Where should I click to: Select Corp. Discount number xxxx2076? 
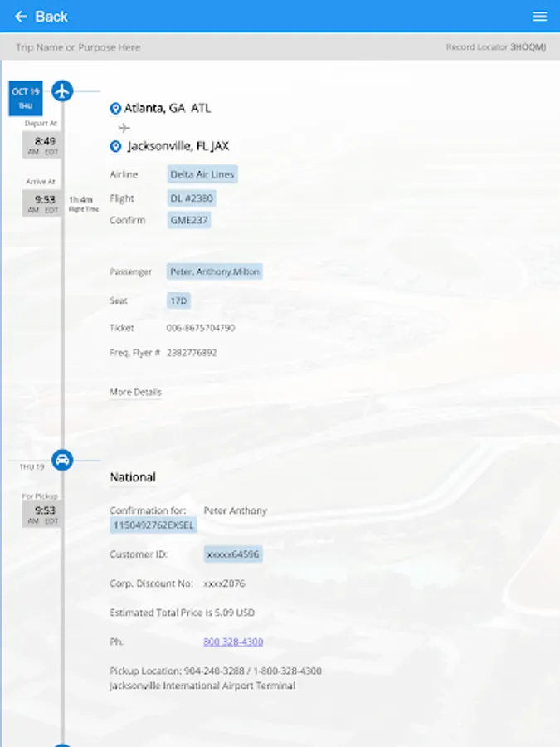tap(224, 583)
